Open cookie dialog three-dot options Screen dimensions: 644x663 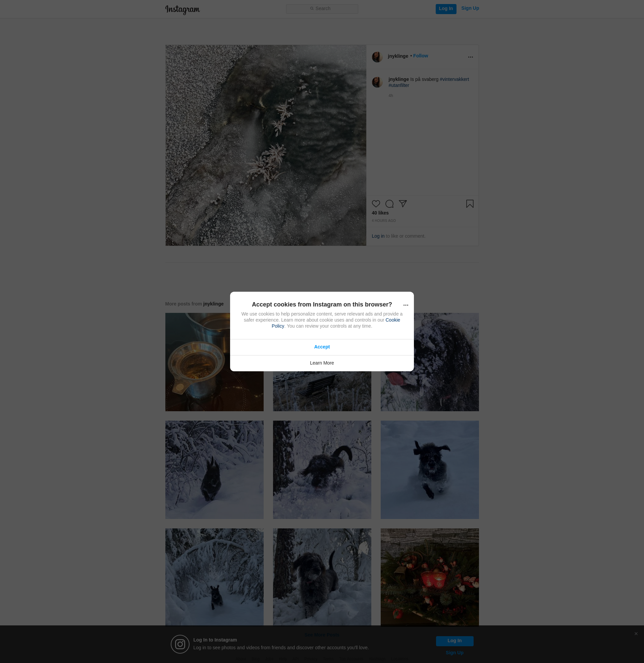[406, 305]
